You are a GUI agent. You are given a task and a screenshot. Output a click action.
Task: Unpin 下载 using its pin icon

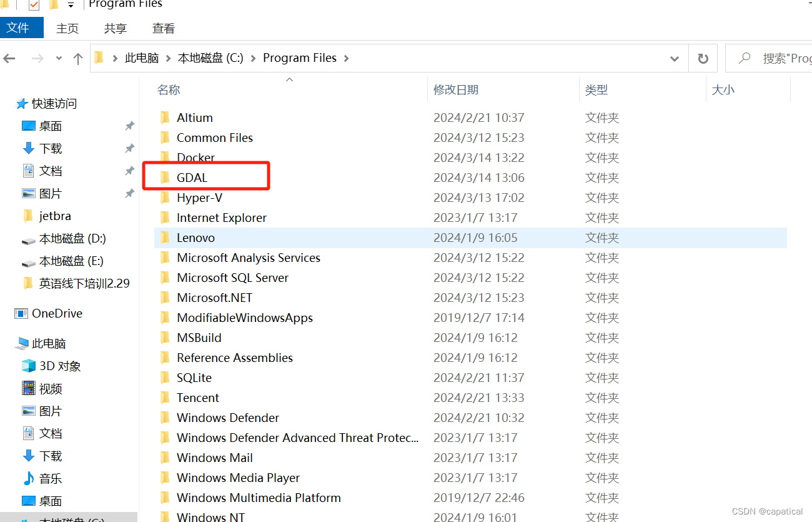129,149
